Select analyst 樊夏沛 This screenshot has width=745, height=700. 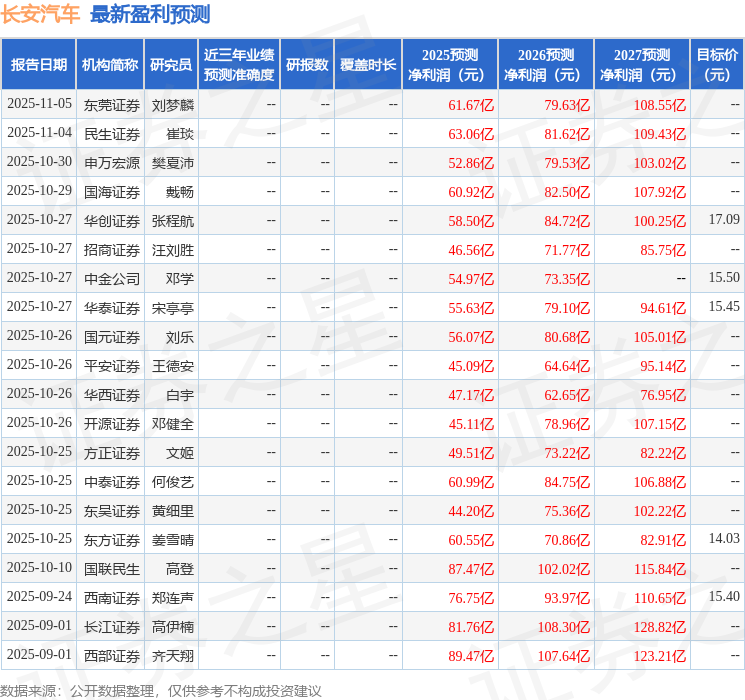(173, 163)
